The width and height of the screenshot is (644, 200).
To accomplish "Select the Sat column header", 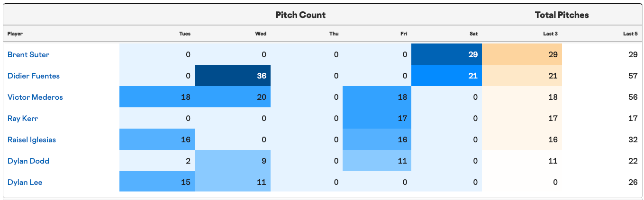I will [474, 34].
